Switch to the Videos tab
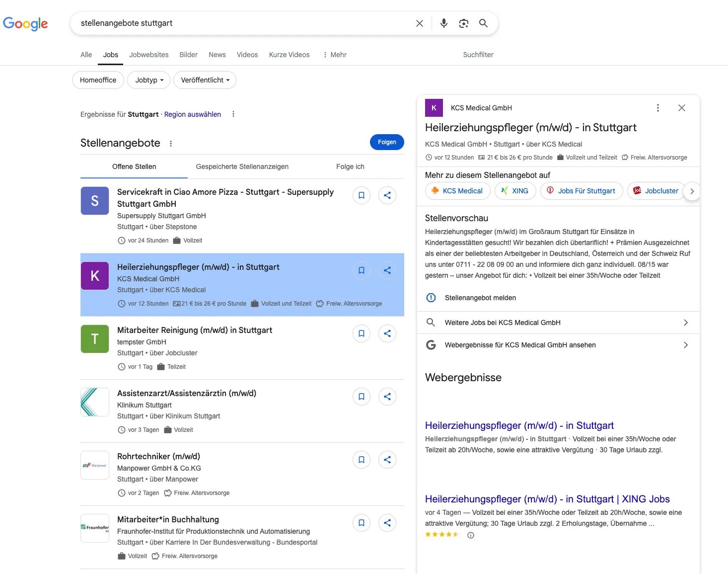This screenshot has width=728, height=574. coord(247,55)
